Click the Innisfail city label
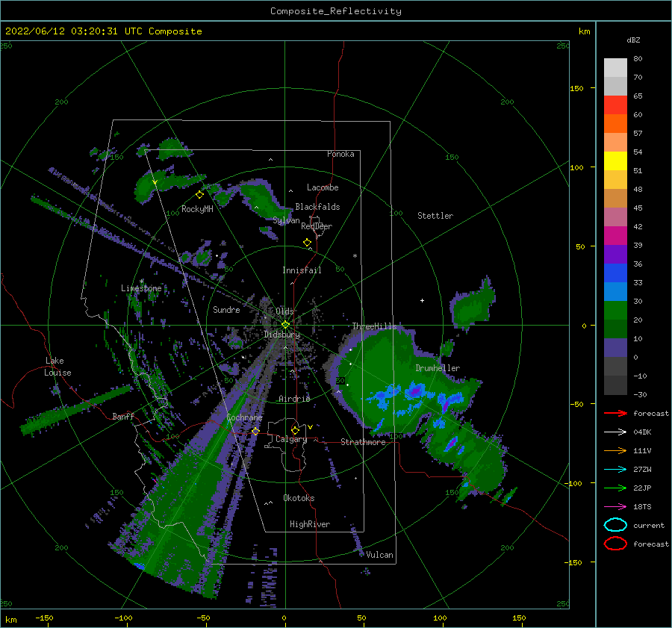 pos(302,270)
